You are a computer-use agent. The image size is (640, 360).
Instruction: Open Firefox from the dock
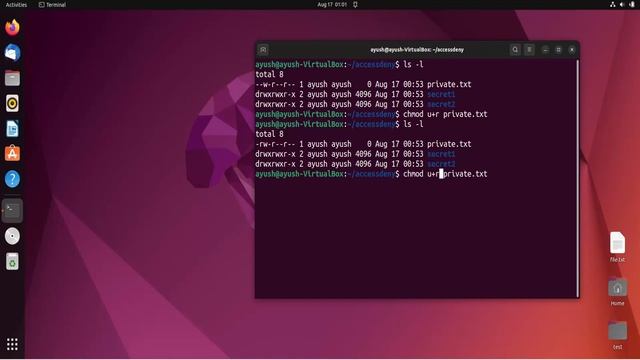click(12, 27)
